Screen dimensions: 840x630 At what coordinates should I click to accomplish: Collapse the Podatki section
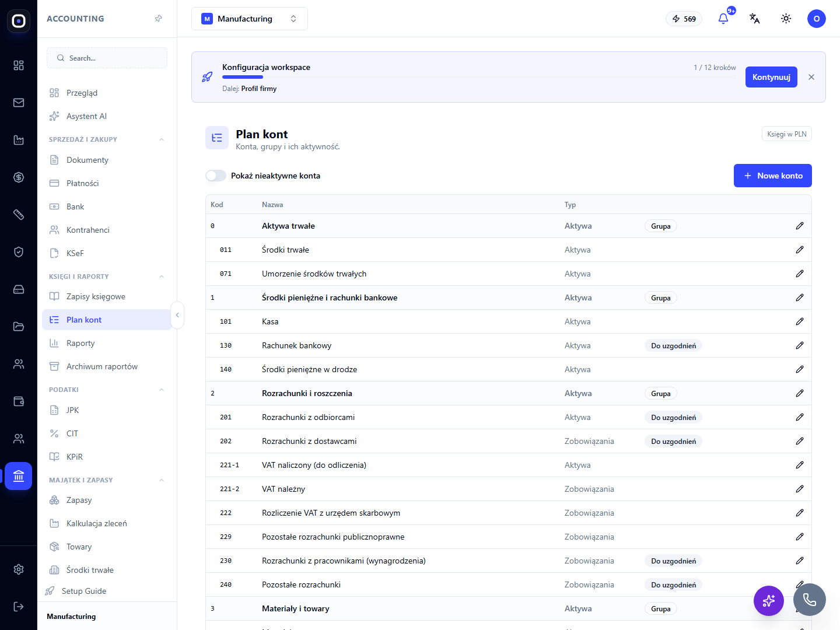coord(162,390)
